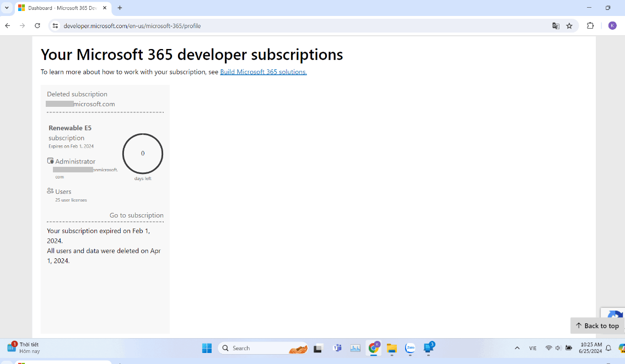The image size is (625, 364).
Task: Open Task View on taskbar
Action: tap(317, 349)
